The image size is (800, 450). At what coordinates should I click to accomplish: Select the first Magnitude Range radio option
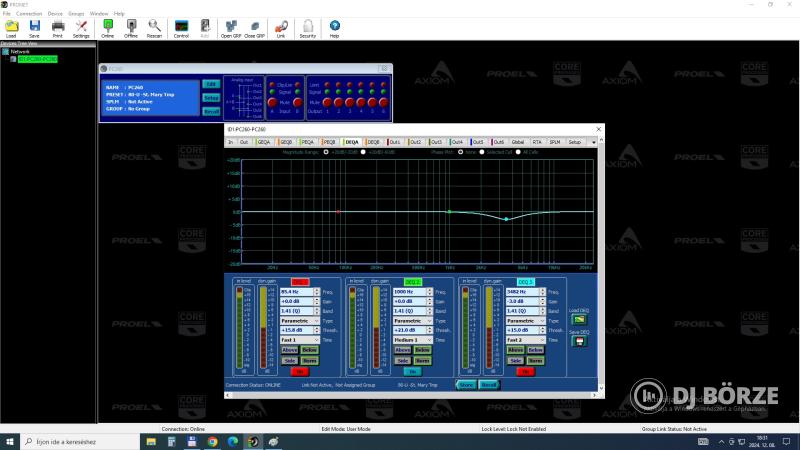(x=326, y=152)
